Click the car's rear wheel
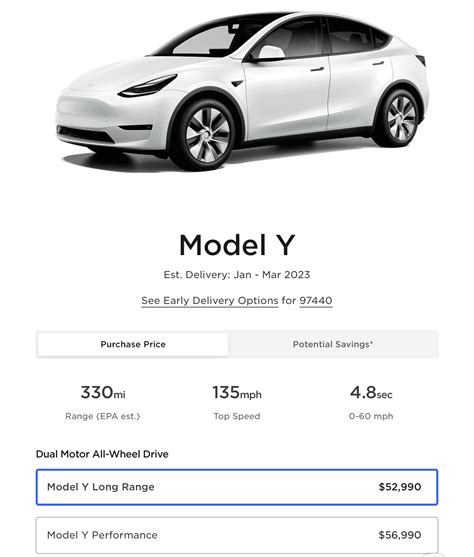This screenshot has height=557, width=474. (401, 118)
